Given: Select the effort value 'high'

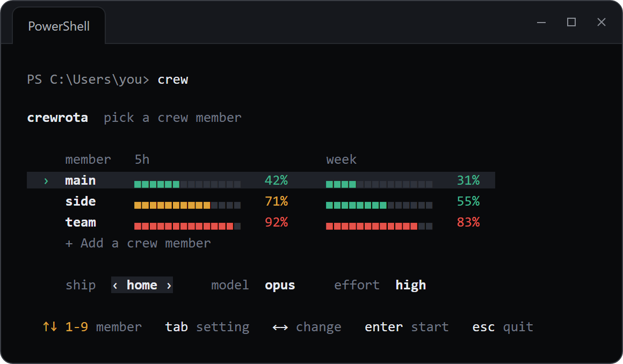Looking at the screenshot, I should click(x=411, y=285).
